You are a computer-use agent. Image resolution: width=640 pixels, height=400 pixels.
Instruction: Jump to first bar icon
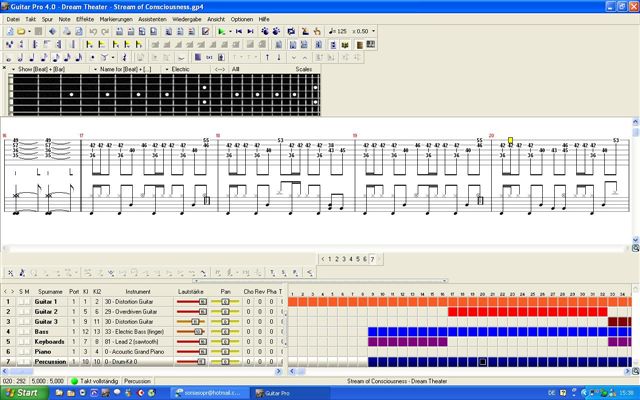pos(239,31)
